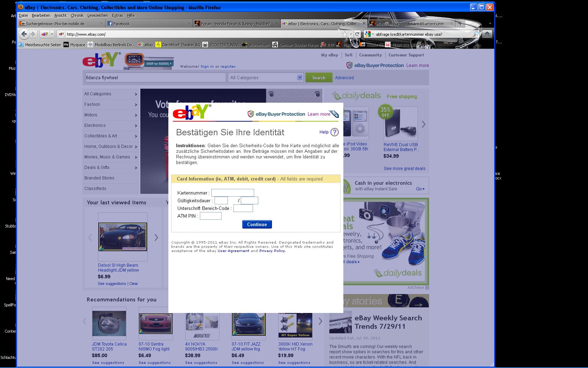The height and width of the screenshot is (368, 588).
Task: Click the back navigation arrow
Action: point(24,34)
